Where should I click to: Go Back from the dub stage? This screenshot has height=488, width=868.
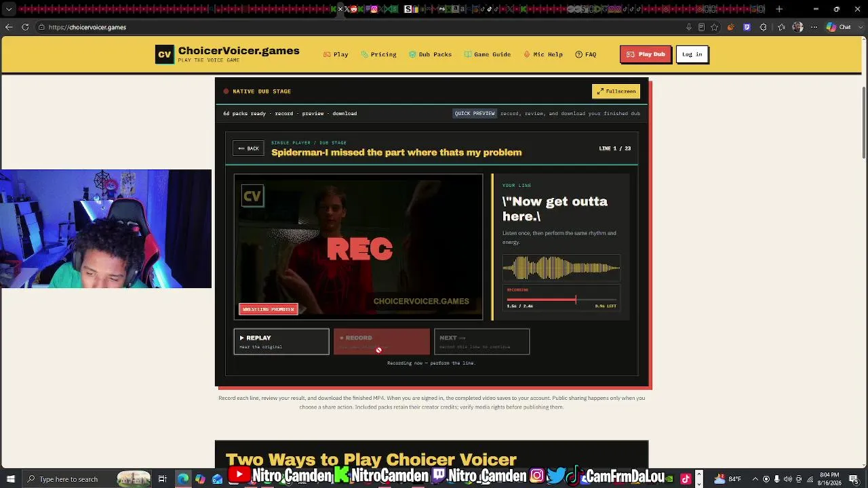(248, 148)
